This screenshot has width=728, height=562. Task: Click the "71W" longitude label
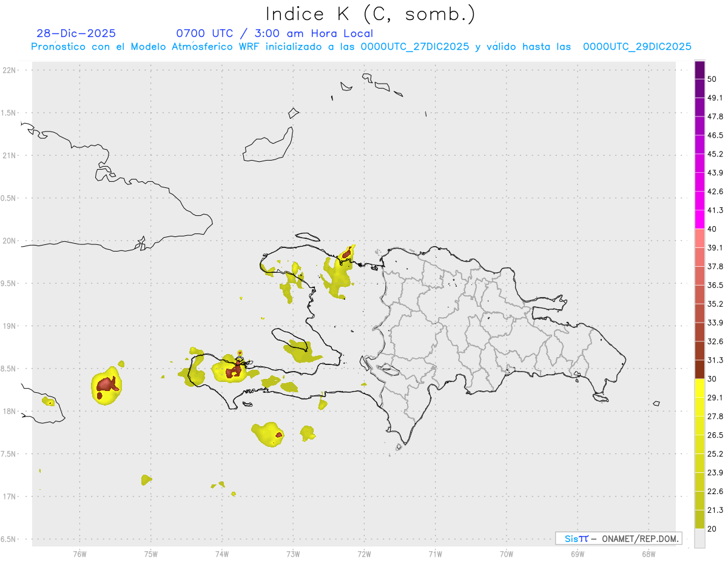tap(435, 554)
